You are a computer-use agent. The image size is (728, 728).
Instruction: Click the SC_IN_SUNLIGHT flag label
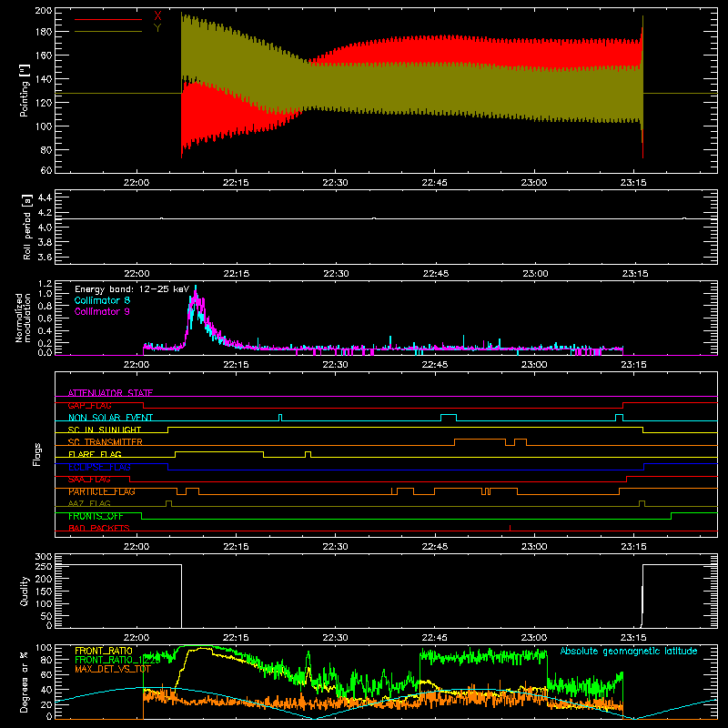point(105,430)
